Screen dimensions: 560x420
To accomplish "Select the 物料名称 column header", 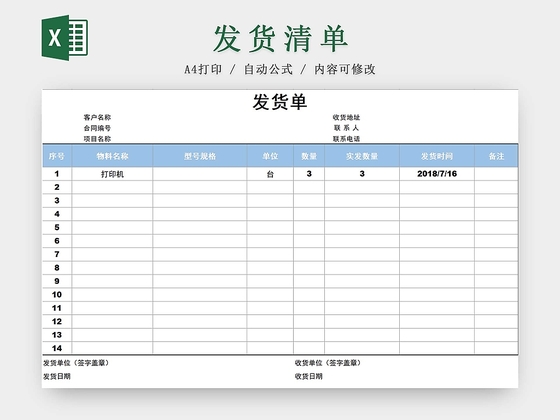I will click(x=112, y=156).
